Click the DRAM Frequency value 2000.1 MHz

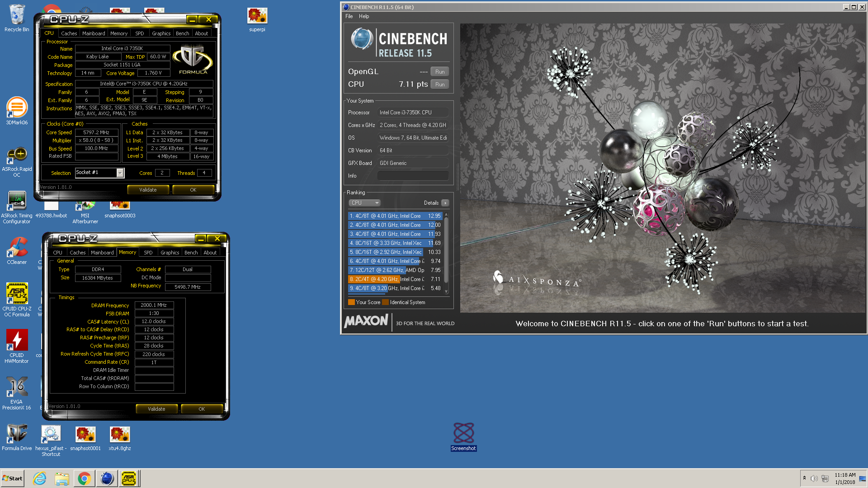coord(154,305)
